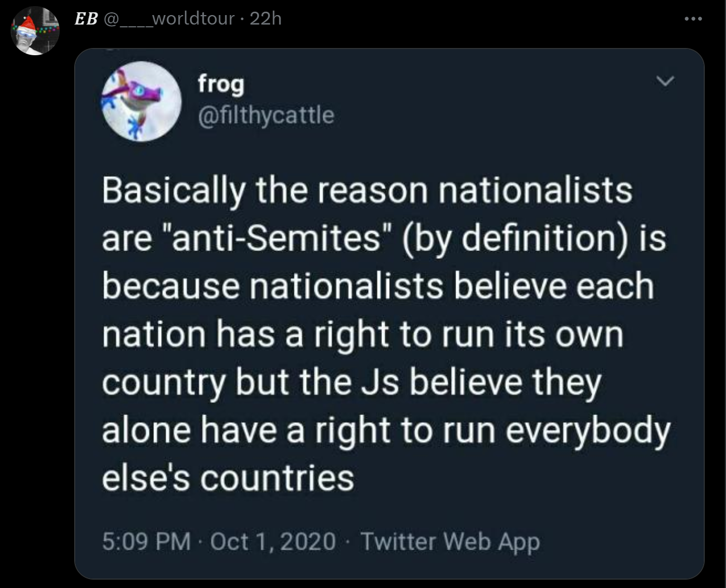Open the three-dot more options menu

pyautogui.click(x=693, y=20)
